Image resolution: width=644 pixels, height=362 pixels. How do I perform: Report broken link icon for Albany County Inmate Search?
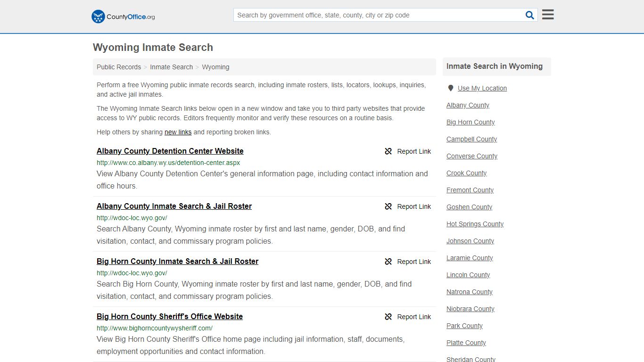click(388, 206)
